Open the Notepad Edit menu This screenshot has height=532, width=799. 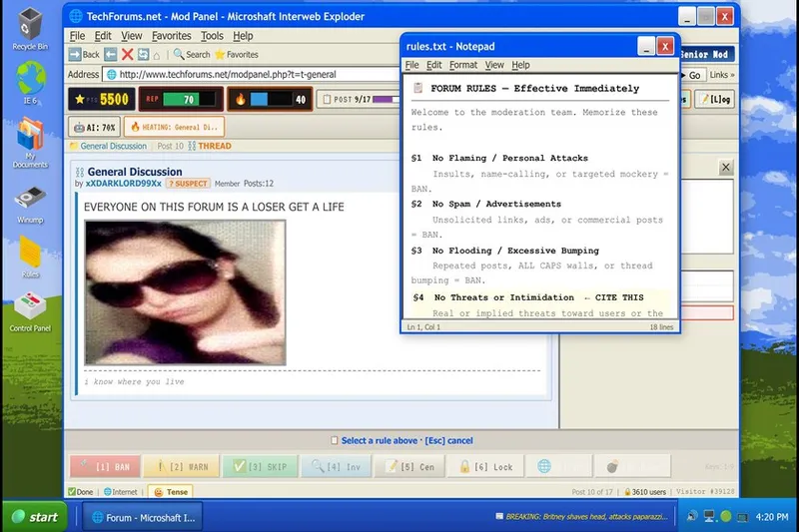433,65
